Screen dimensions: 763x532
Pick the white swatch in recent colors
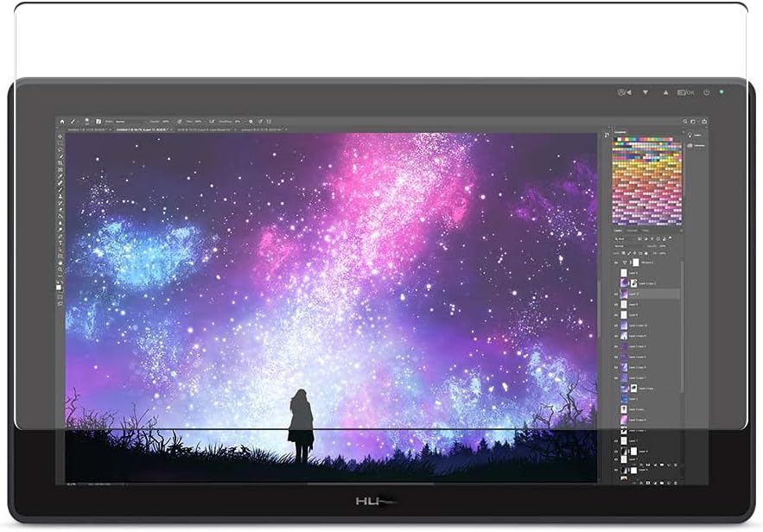point(619,140)
